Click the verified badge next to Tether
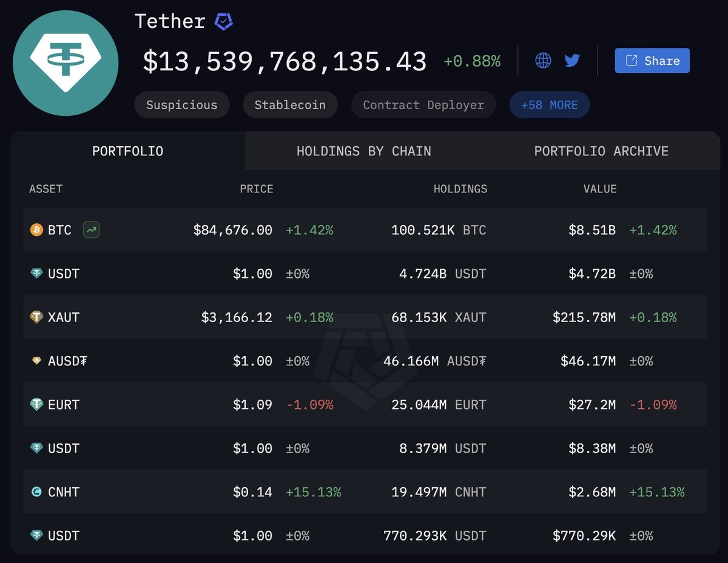The height and width of the screenshot is (563, 728). (x=223, y=22)
